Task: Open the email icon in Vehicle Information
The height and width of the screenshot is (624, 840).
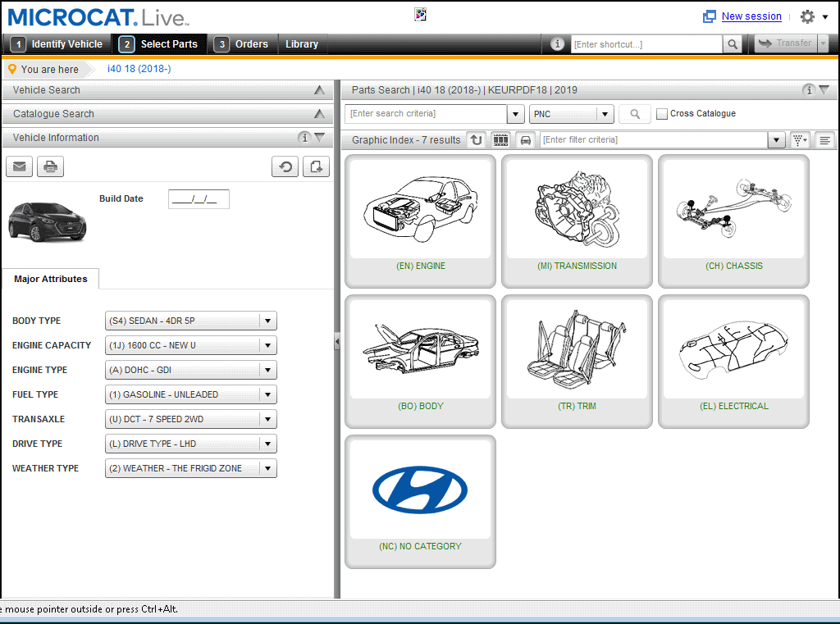Action: (19, 166)
